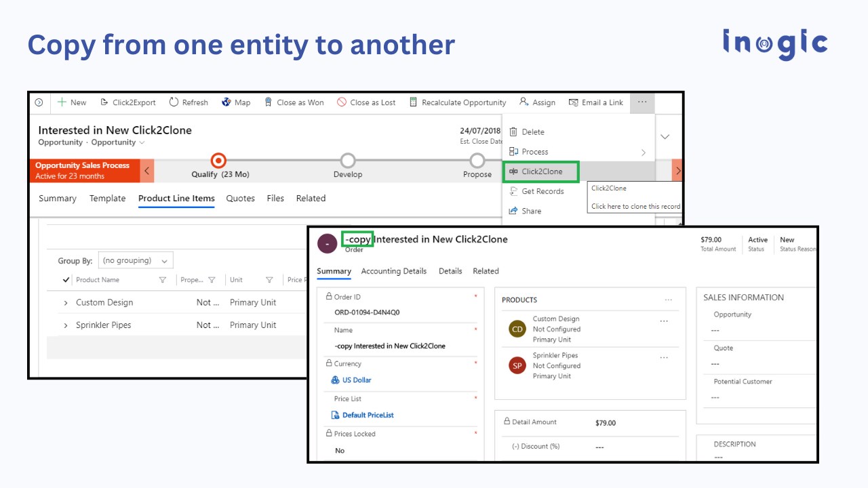The image size is (868, 488).
Task: Select the order Summary tab
Action: coord(334,271)
